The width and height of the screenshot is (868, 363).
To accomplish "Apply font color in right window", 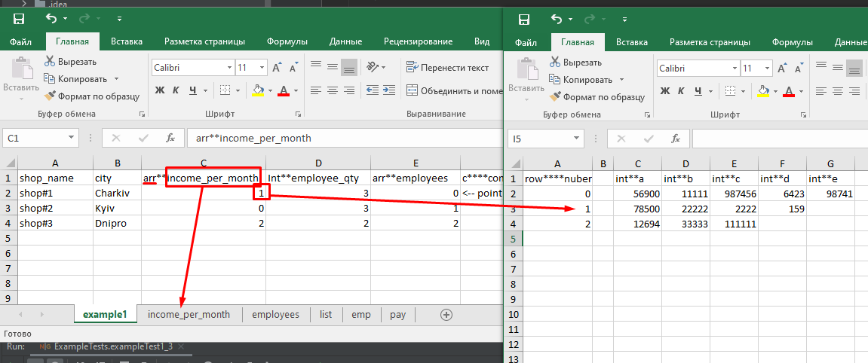I will (x=790, y=90).
